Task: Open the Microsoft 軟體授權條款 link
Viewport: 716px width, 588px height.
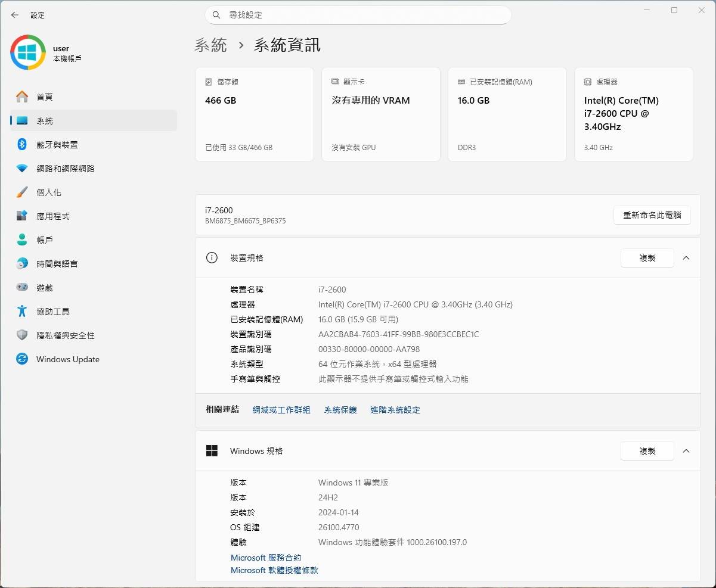Action: pyautogui.click(x=274, y=570)
